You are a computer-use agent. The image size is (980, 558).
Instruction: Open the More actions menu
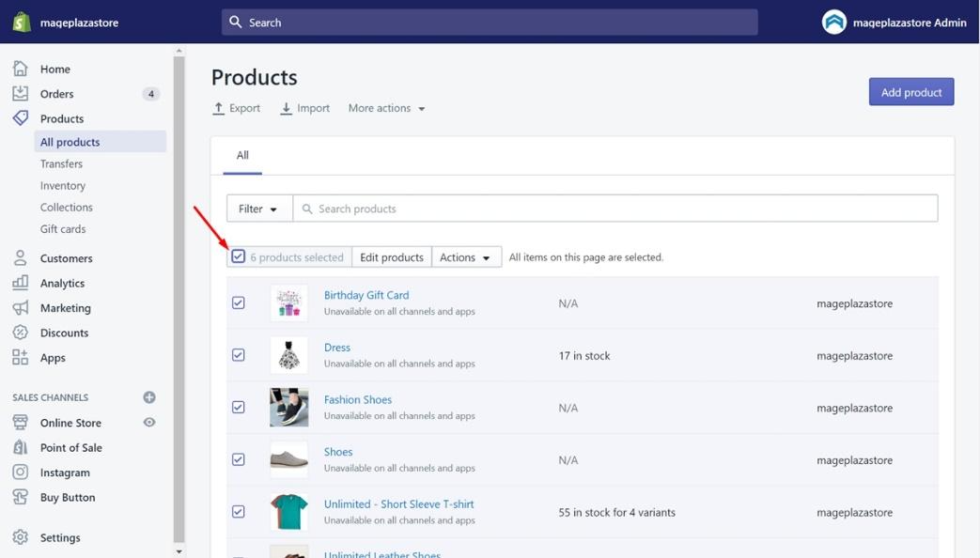point(386,108)
